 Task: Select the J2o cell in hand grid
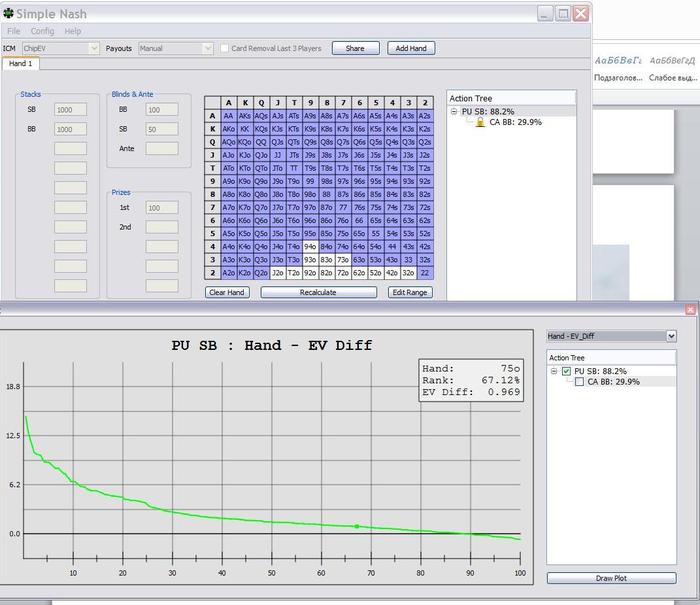point(278,272)
